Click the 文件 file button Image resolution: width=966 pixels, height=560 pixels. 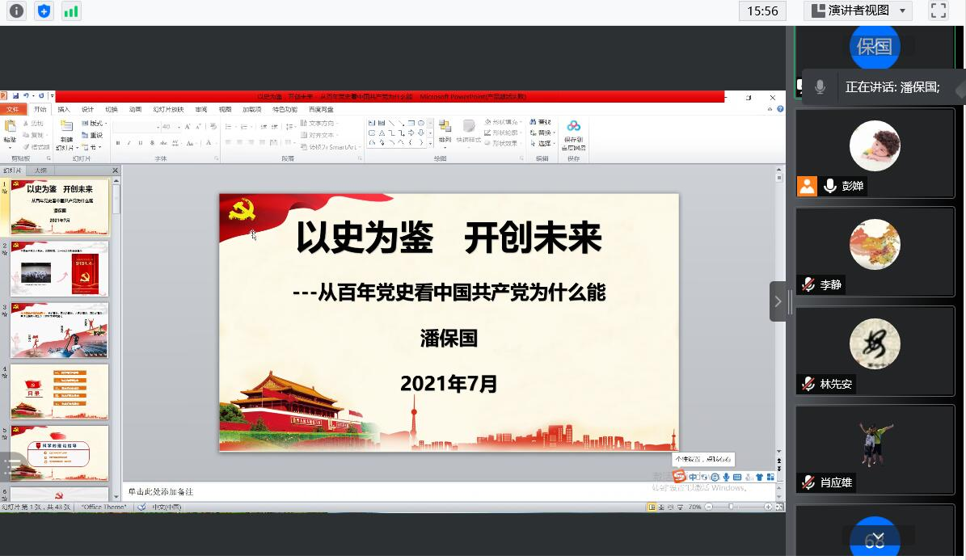[12, 109]
